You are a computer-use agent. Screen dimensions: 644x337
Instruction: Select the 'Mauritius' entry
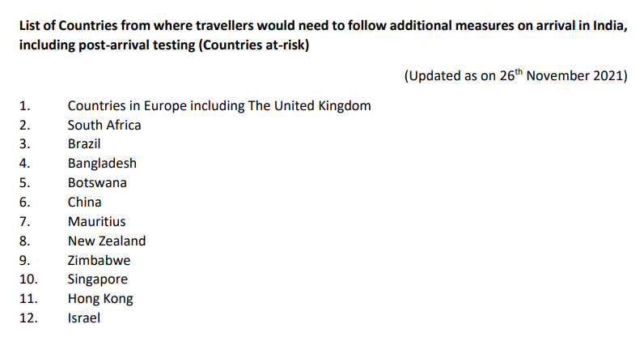coord(97,222)
